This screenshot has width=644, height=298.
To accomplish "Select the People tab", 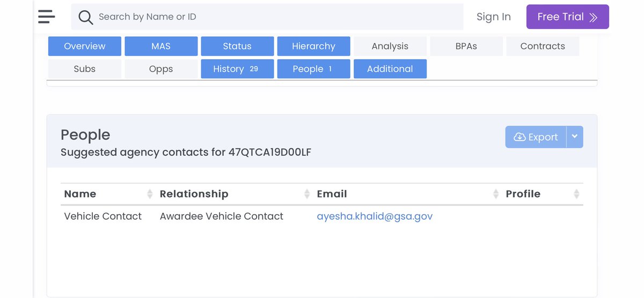I will coord(313,69).
